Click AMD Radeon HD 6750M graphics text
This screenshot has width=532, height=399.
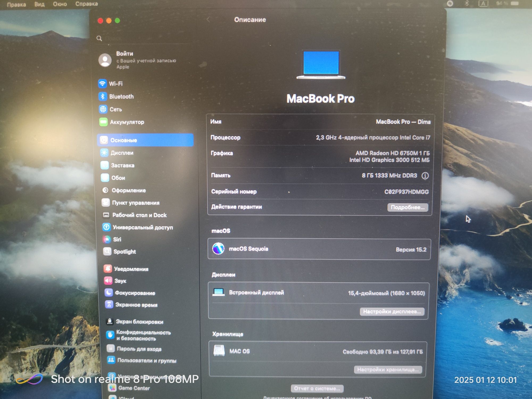pyautogui.click(x=393, y=153)
